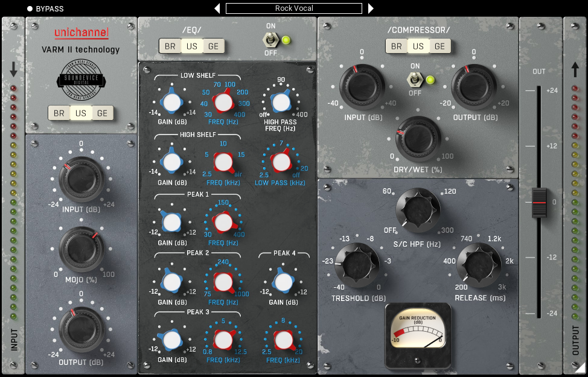Image resolution: width=588 pixels, height=377 pixels.
Task: Click the Peak 4 FREQ (kHz) knob
Action: coord(284,340)
